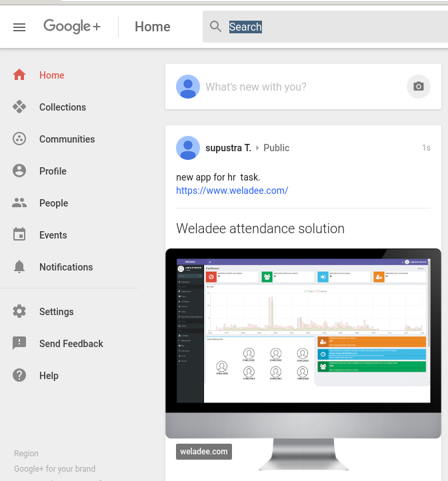Open Send Feedback from its label

coord(71,344)
